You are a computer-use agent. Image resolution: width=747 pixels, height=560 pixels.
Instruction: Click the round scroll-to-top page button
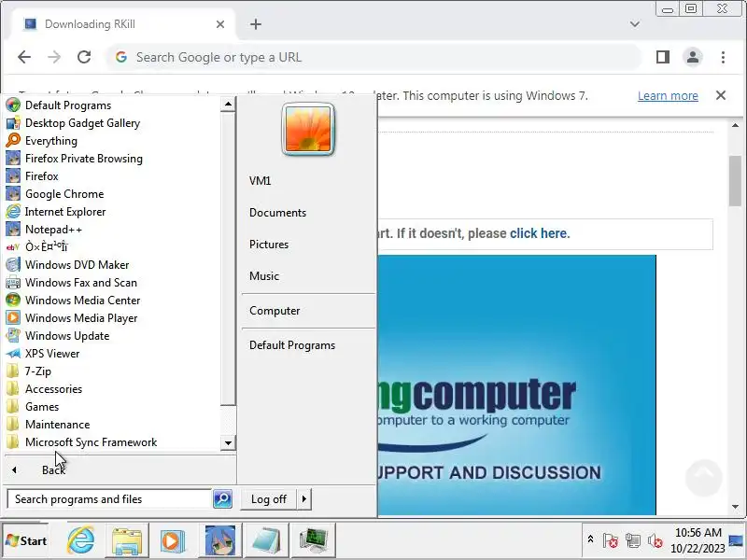click(x=704, y=478)
